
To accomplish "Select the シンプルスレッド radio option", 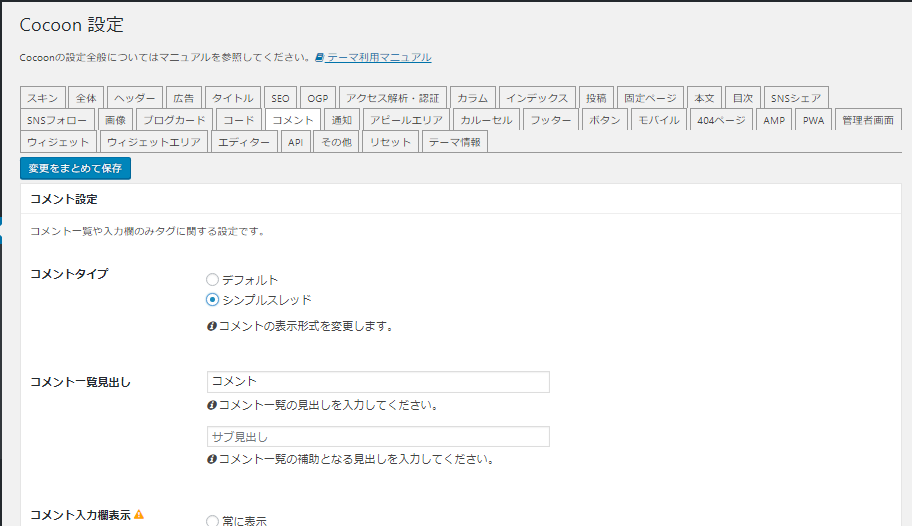I will [212, 299].
